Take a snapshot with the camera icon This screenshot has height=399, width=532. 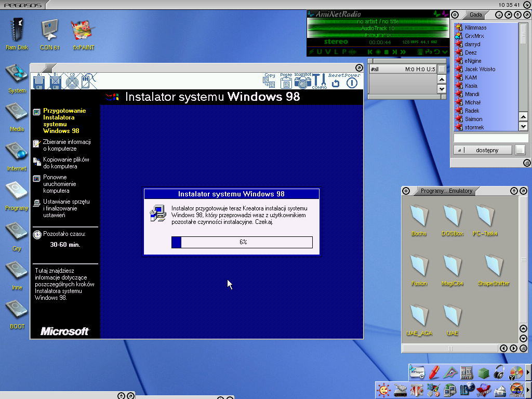click(x=303, y=81)
